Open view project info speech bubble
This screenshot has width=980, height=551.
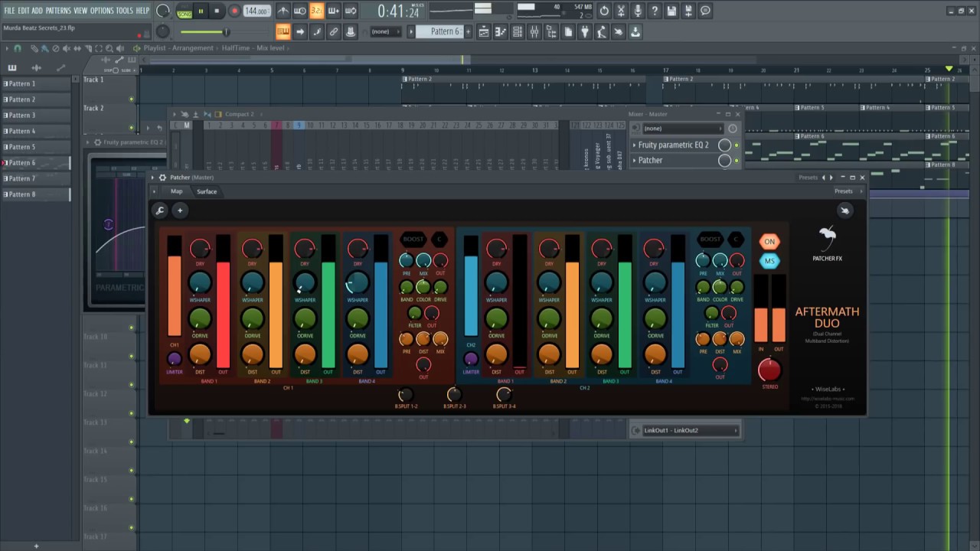705,11
